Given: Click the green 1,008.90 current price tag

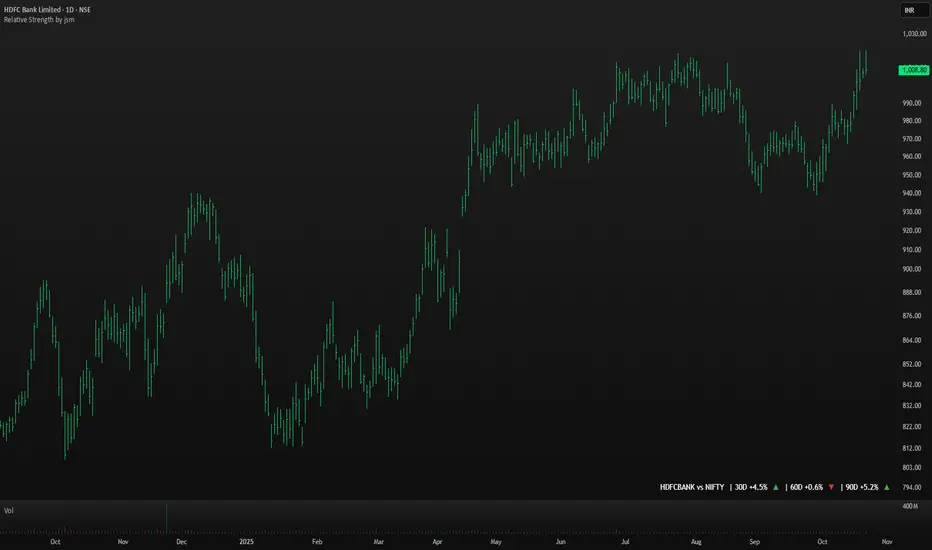Looking at the screenshot, I should pyautogui.click(x=914, y=70).
